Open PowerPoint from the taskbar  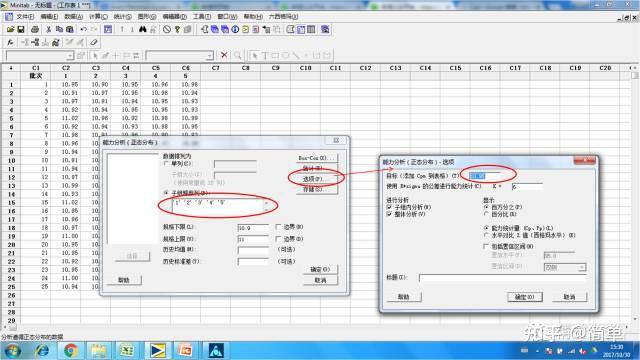click(186, 351)
